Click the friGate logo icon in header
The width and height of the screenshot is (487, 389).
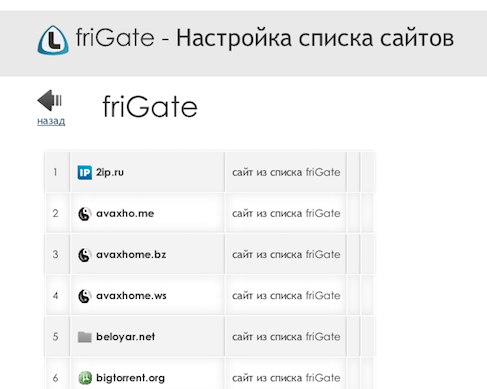pyautogui.click(x=53, y=40)
